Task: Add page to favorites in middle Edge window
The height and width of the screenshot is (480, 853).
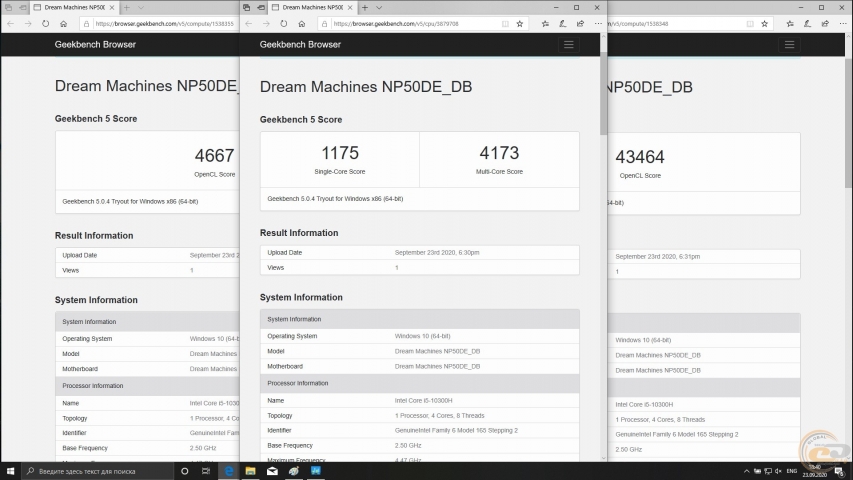Action: pyautogui.click(x=520, y=24)
